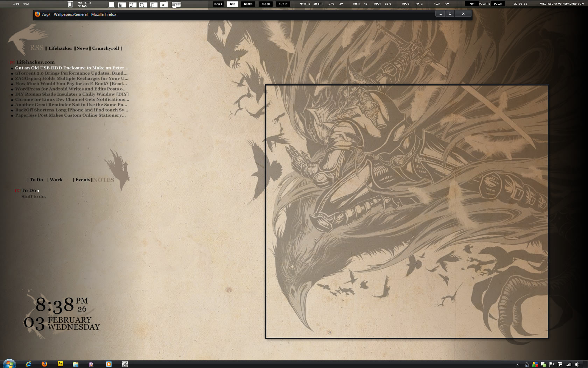
Task: Click the HDD1 28 G readout
Action: coord(383,4)
